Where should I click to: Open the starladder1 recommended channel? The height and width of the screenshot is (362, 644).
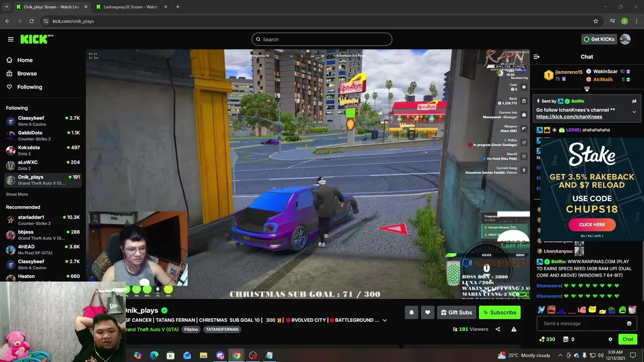[43, 220]
